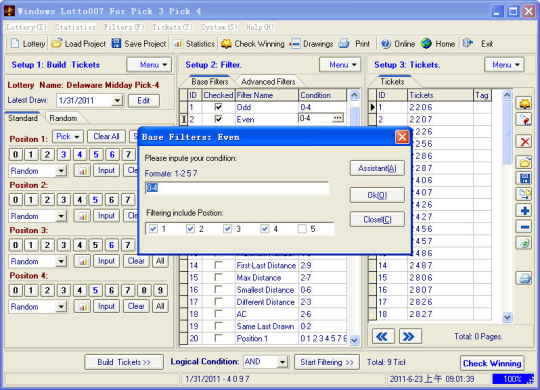This screenshot has height=390, width=540.
Task: Open the Online toolbar item
Action: point(398,44)
